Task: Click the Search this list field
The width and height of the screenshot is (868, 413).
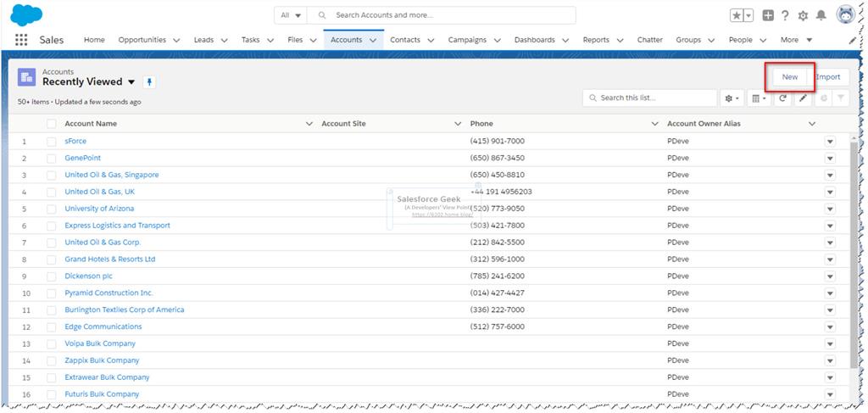Action: (650, 98)
